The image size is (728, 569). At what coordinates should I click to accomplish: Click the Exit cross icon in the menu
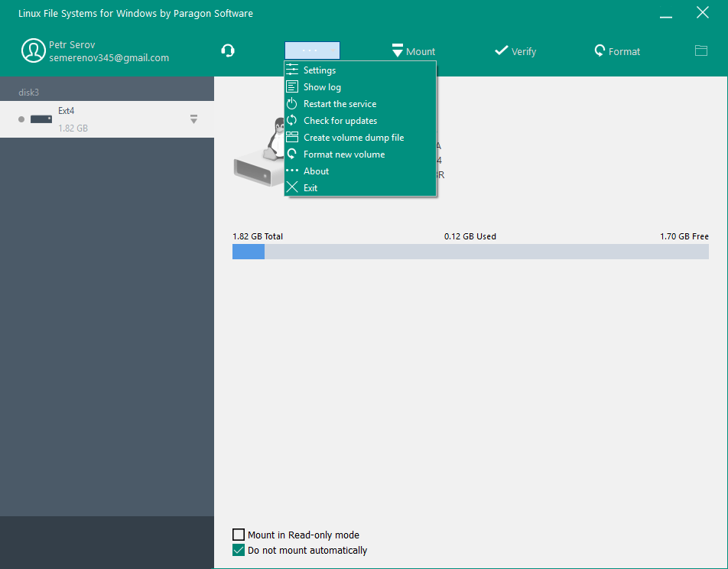pyautogui.click(x=293, y=187)
